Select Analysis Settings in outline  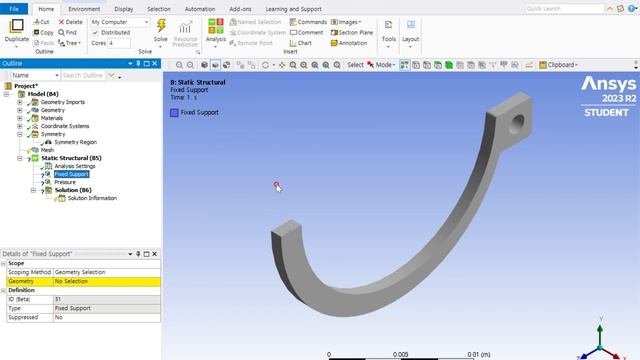point(75,166)
